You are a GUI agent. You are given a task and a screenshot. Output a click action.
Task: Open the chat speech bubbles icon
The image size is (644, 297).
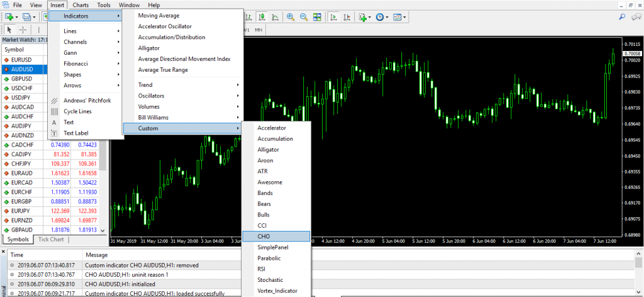636,17
